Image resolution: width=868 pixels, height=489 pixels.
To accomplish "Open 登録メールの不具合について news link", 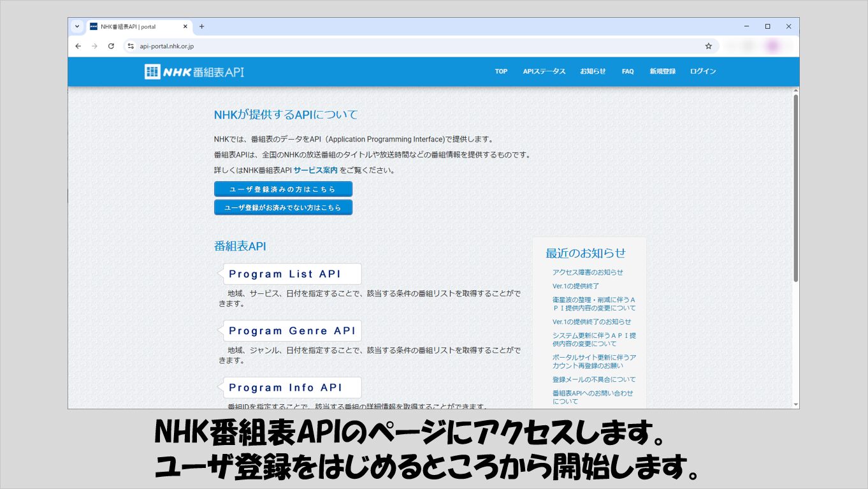I will 594,379.
